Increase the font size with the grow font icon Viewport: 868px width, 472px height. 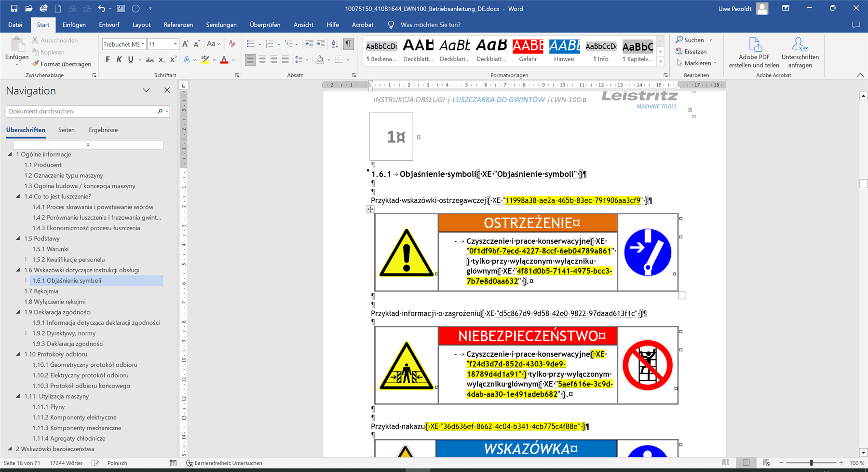coord(185,44)
